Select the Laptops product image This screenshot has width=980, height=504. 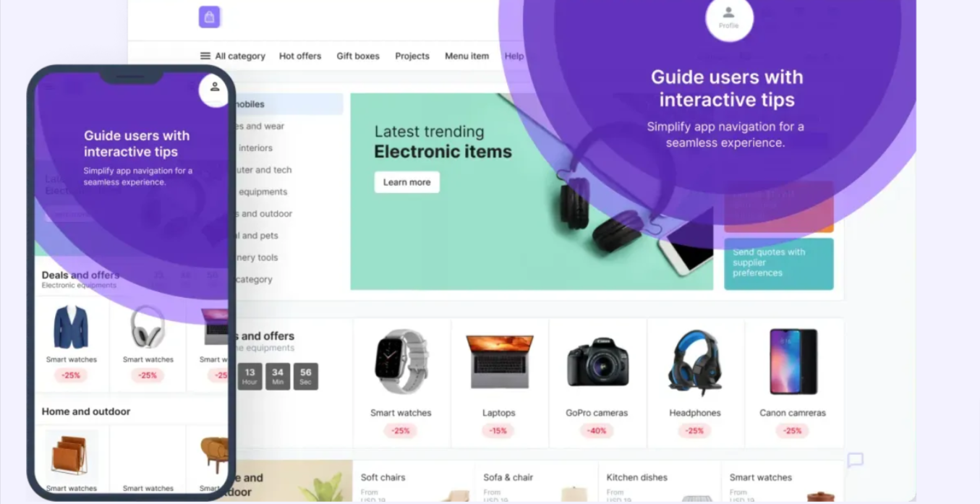click(x=499, y=362)
